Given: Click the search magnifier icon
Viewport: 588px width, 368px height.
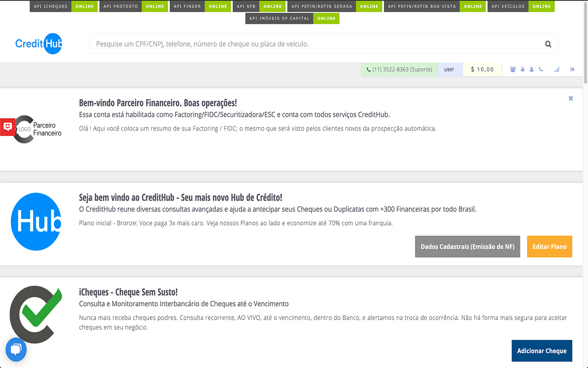Looking at the screenshot, I should (x=548, y=44).
